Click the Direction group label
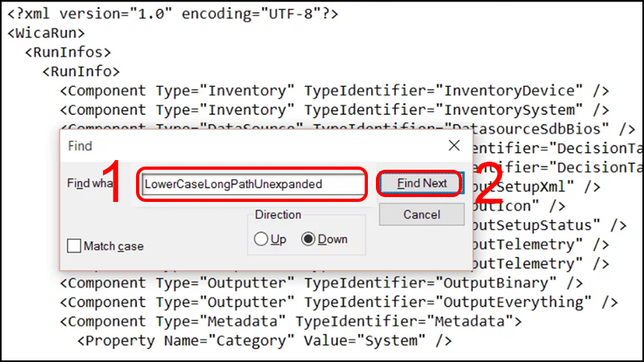Image resolution: width=644 pixels, height=362 pixels. [x=278, y=215]
